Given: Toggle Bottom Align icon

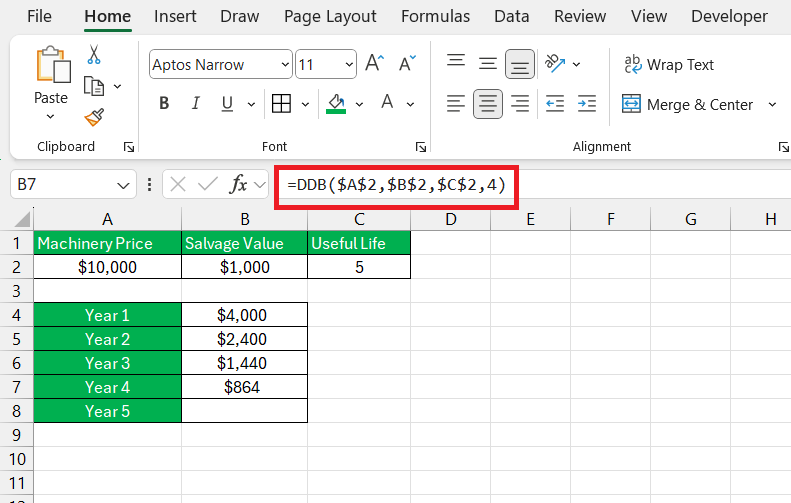Looking at the screenshot, I should coord(520,64).
